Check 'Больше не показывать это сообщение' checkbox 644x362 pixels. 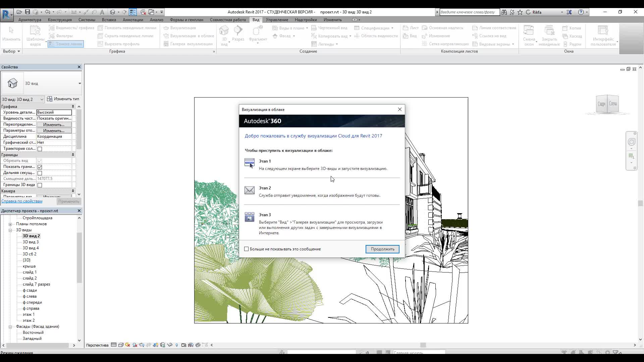[x=247, y=249]
